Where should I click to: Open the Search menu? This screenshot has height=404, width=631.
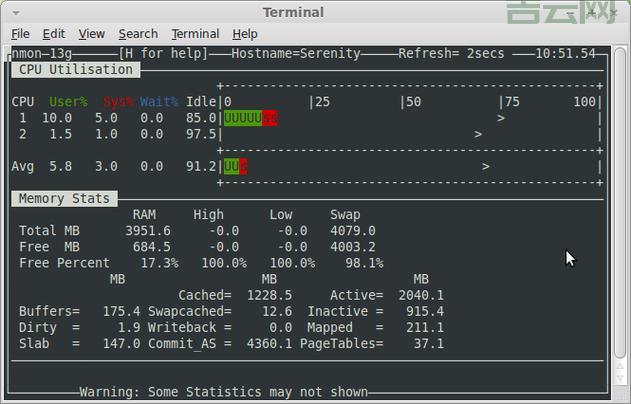[138, 33]
